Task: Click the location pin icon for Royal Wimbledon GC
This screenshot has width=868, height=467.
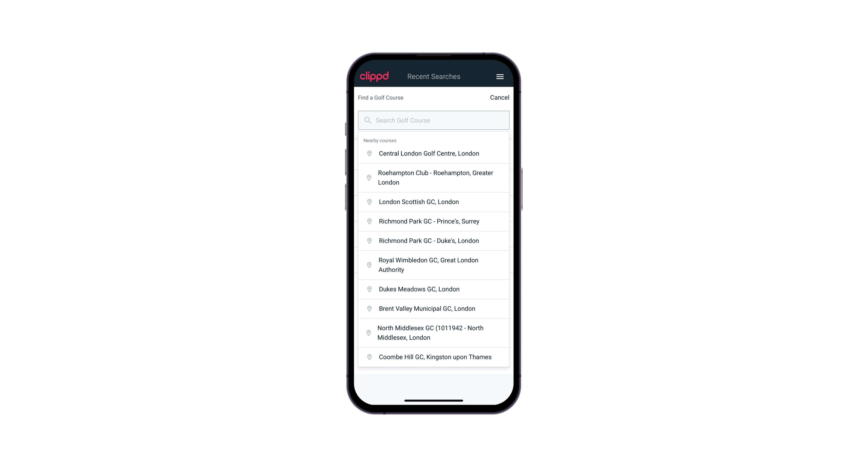Action: point(368,265)
